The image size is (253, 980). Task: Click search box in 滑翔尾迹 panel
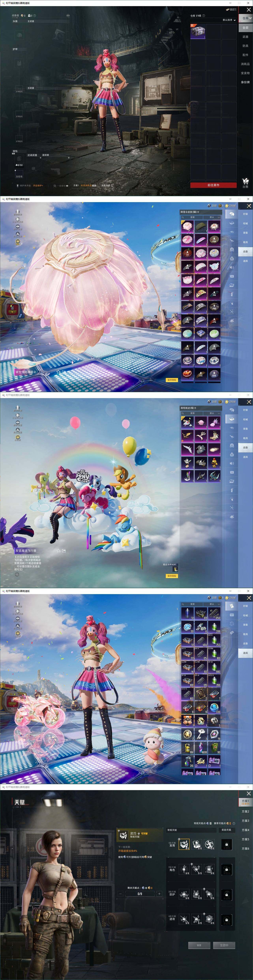(x=193, y=413)
